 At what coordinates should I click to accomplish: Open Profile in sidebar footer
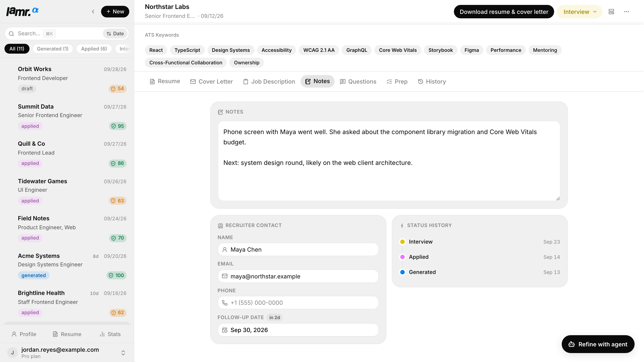pyautogui.click(x=24, y=334)
